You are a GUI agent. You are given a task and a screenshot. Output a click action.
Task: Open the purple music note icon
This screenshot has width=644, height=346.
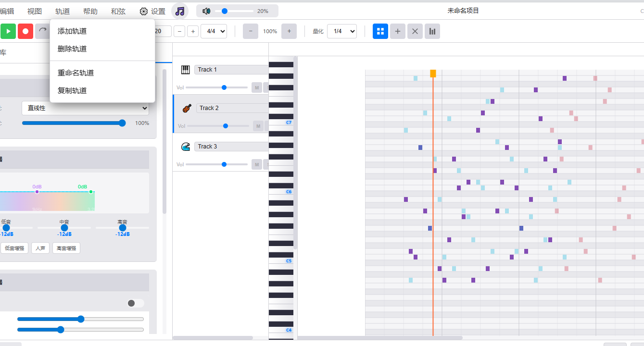pos(180,11)
